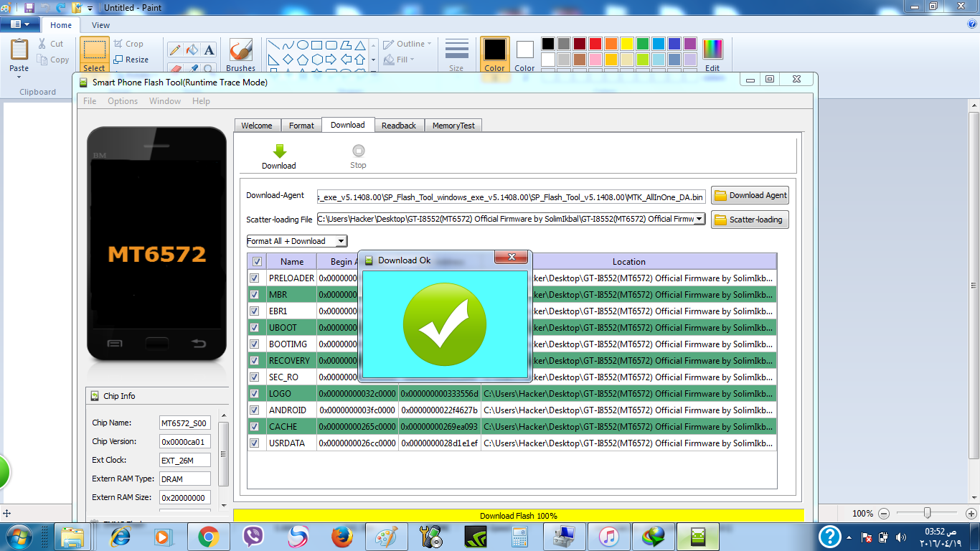This screenshot has height=551, width=980.
Task: Open Edit colors in Paint
Action: (712, 55)
